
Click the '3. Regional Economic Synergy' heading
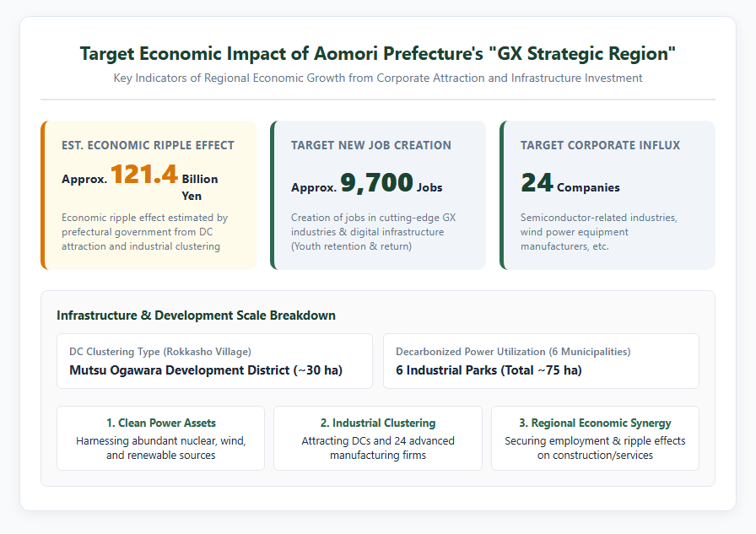[595, 423]
